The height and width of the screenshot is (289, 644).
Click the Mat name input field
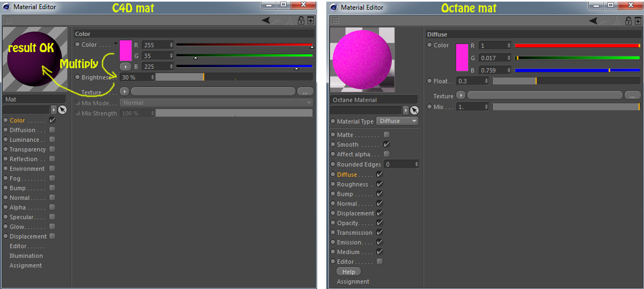(34, 99)
